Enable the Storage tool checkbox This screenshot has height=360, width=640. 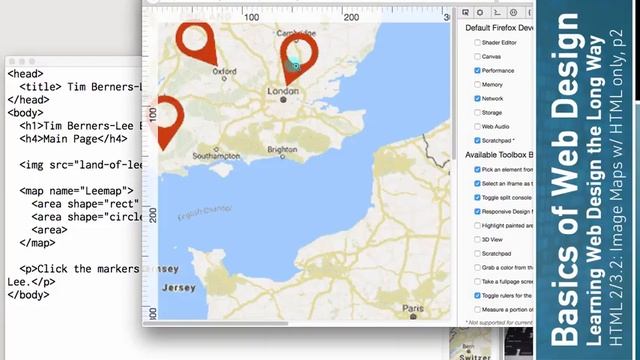(x=477, y=112)
